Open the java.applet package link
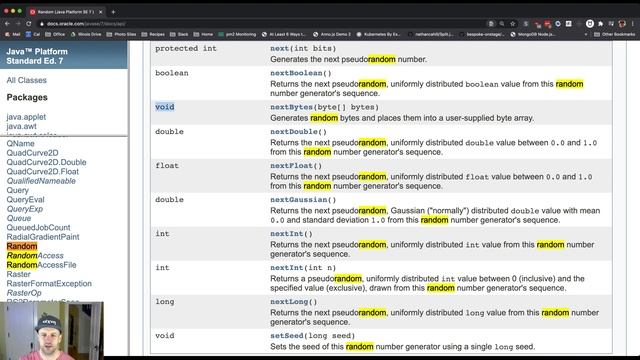 pos(26,117)
